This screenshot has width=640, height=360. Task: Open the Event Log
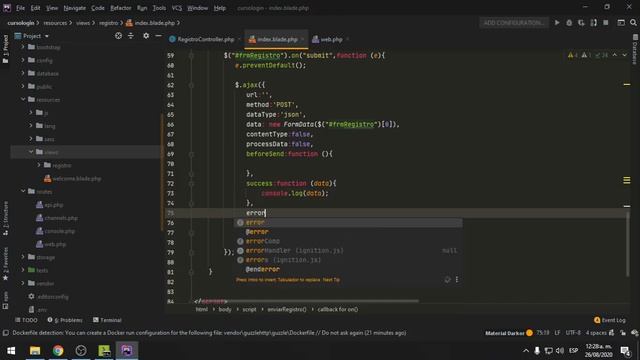609,320
